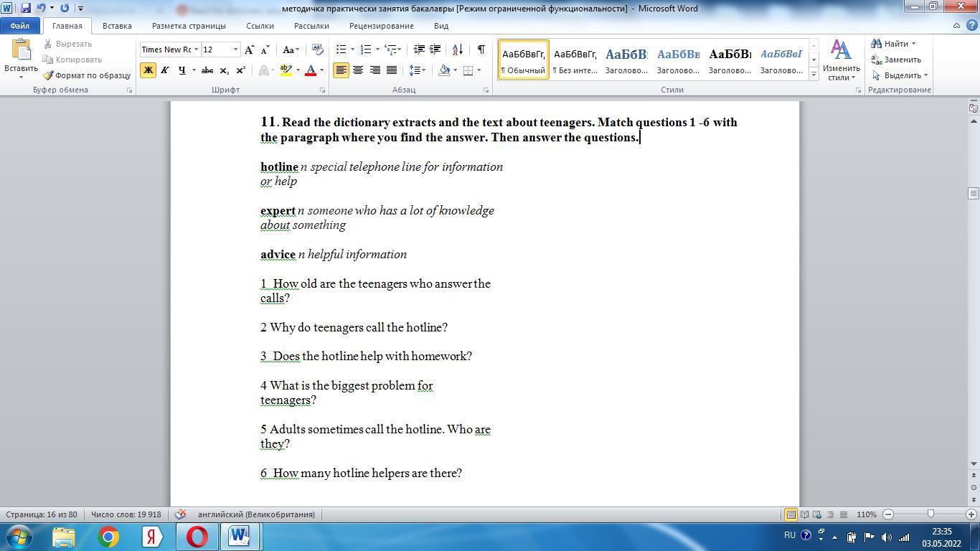Apply subscript formatting
This screenshot has width=980, height=551.
(x=224, y=70)
